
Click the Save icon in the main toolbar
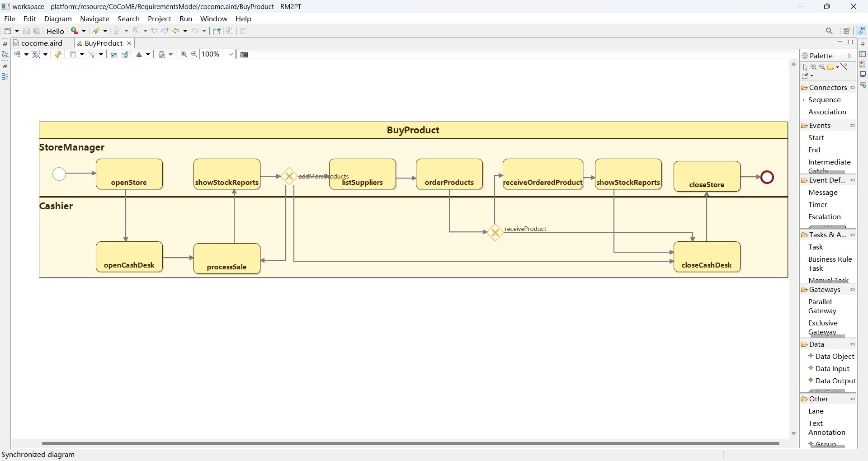26,30
